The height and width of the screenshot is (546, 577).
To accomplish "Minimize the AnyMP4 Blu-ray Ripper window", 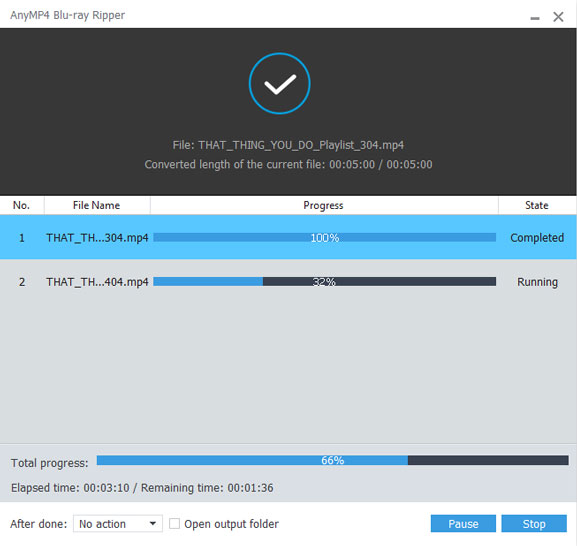I will coord(535,17).
